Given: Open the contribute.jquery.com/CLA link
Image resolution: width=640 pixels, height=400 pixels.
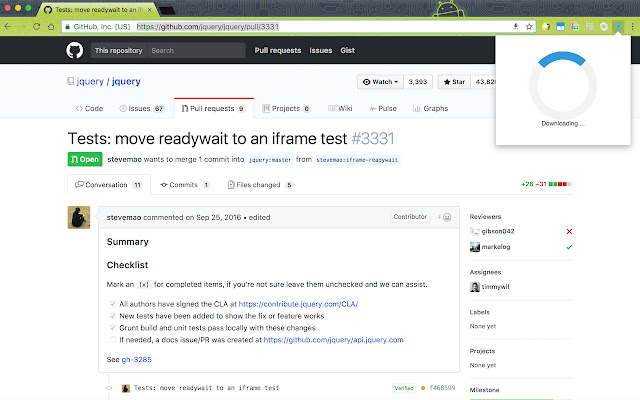Looking at the screenshot, I should coord(298,304).
